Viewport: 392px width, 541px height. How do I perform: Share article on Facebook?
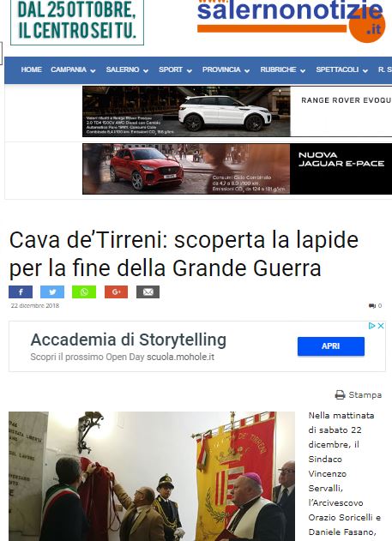pyautogui.click(x=21, y=292)
